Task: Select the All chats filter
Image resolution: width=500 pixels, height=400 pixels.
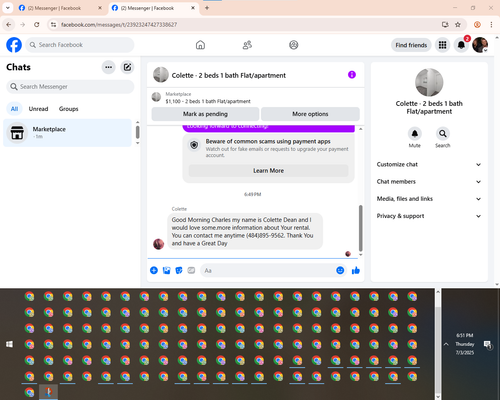Action: click(14, 109)
